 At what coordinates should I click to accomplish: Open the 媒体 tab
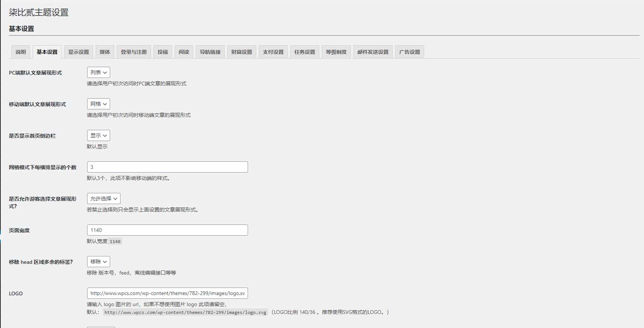(105, 52)
